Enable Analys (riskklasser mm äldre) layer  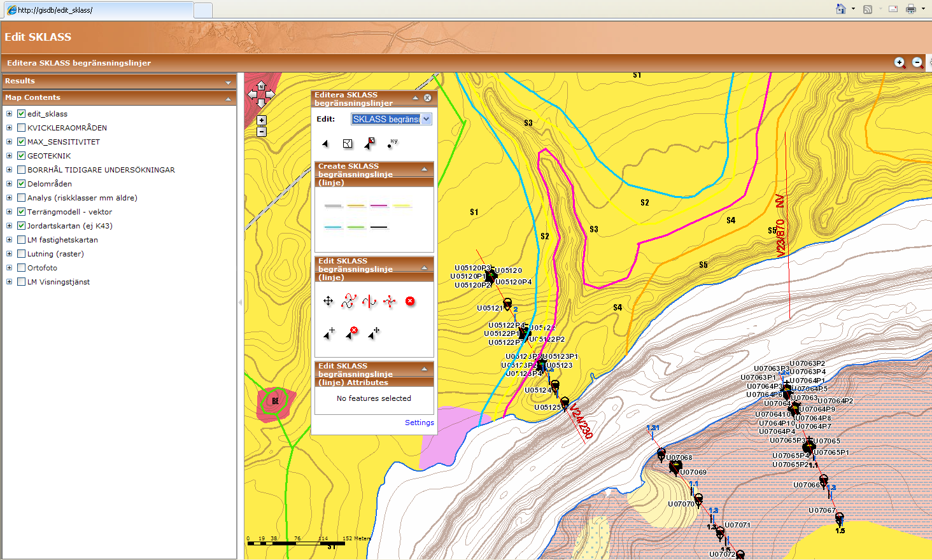pos(21,198)
